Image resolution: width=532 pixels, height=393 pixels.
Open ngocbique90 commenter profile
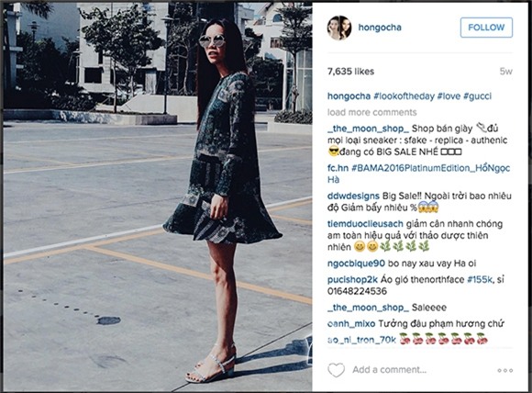[356, 264]
